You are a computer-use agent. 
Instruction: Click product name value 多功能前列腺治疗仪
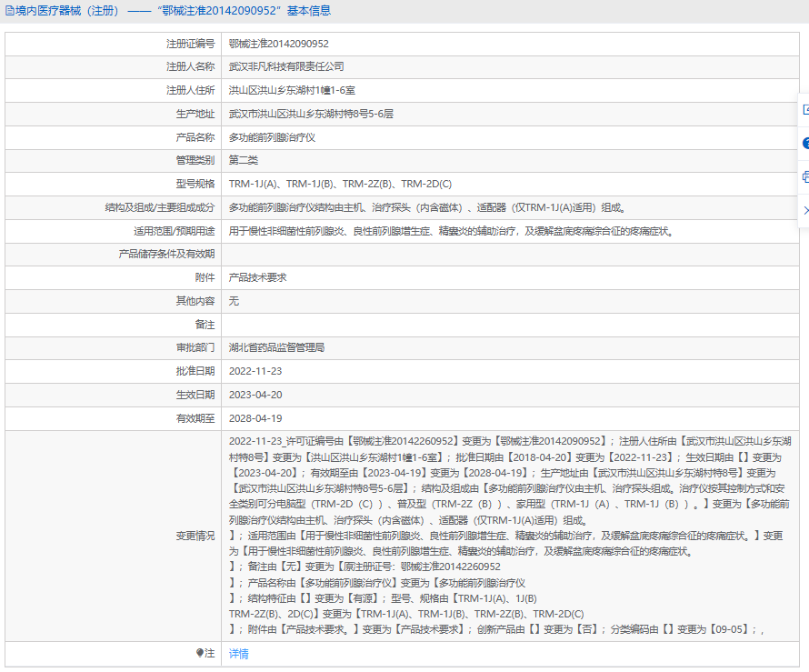point(272,137)
